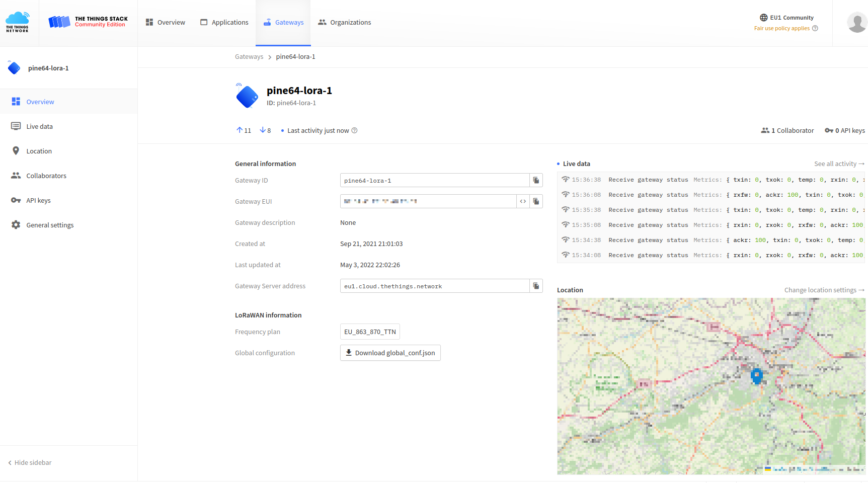
Task: Open Live data in the sidebar
Action: pos(68,126)
